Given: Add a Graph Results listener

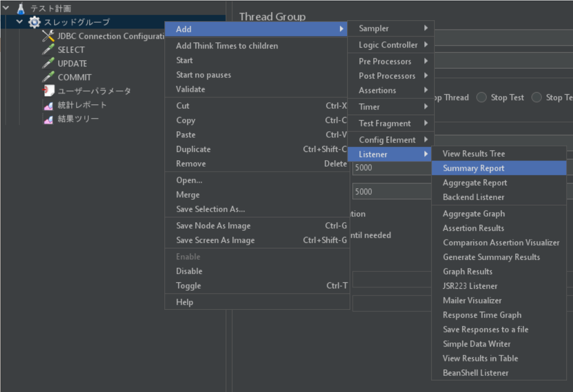Looking at the screenshot, I should point(499,272).
